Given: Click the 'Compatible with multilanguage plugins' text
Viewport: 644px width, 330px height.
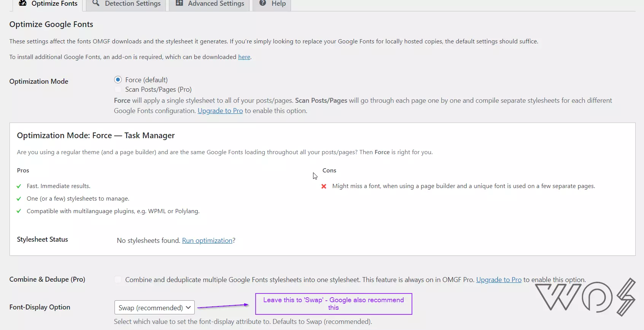Looking at the screenshot, I should click(113, 211).
